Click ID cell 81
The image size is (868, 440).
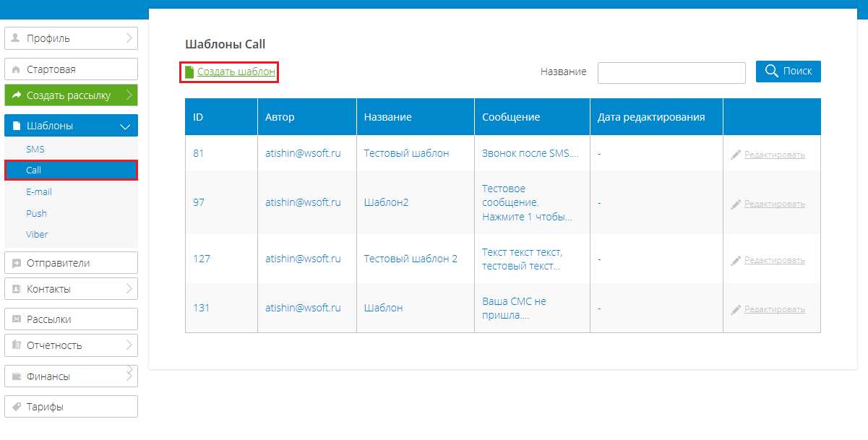199,153
